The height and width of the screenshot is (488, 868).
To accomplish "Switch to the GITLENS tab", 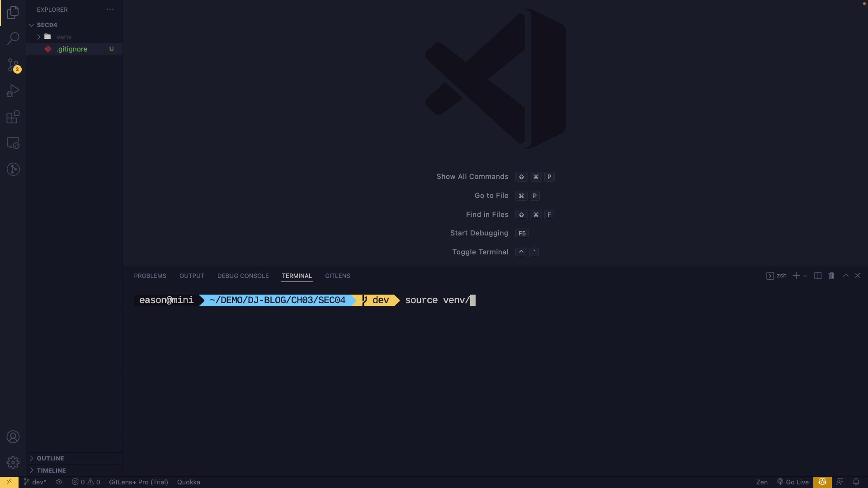I will coord(337,276).
